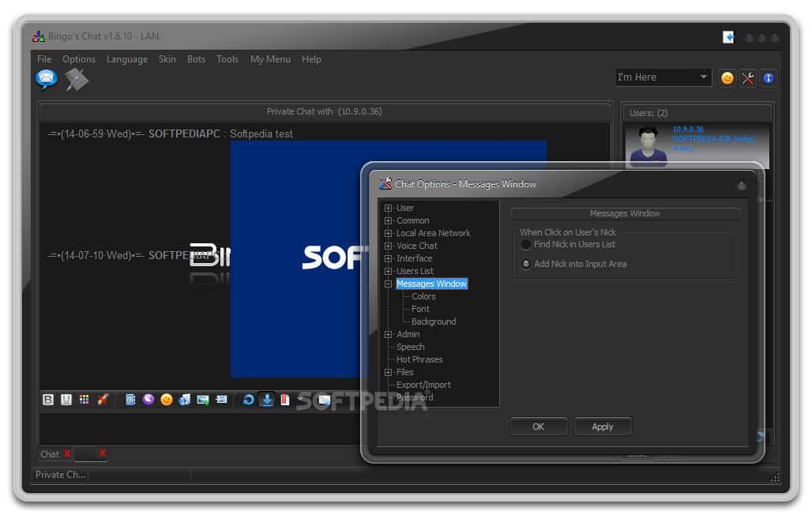Open the Language menu
This screenshot has height=515, width=812.
127,59
